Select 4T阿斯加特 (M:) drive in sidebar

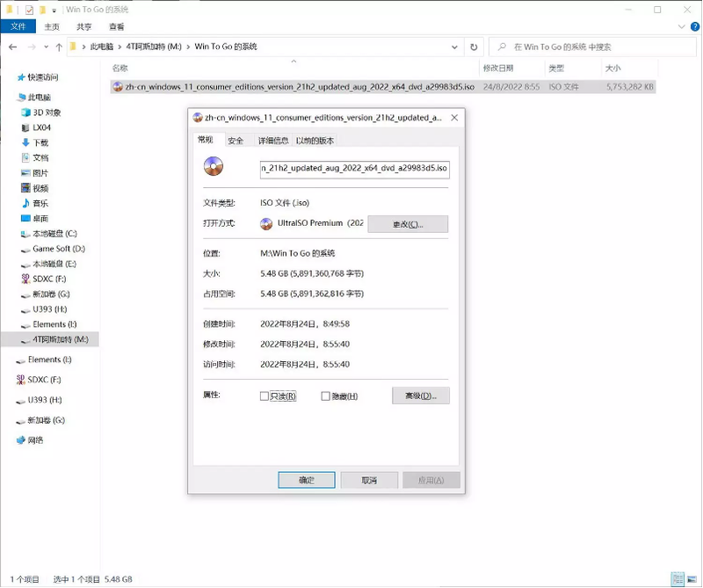point(54,339)
